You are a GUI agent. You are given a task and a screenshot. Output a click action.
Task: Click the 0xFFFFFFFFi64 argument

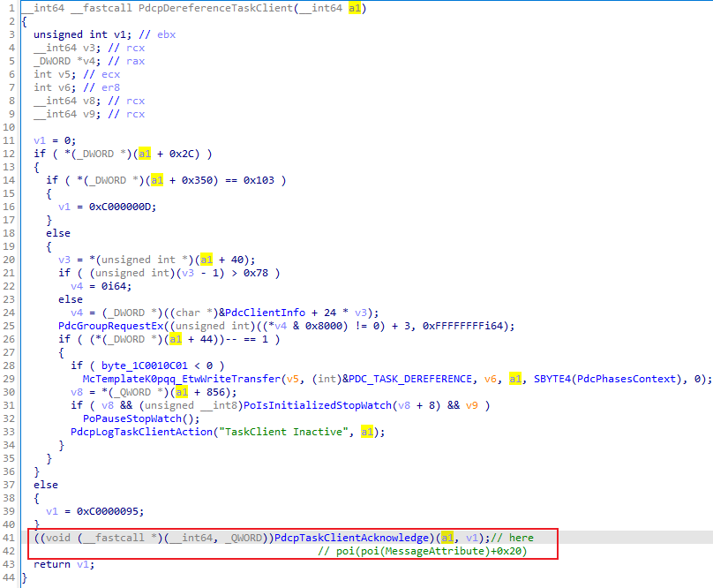(463, 326)
